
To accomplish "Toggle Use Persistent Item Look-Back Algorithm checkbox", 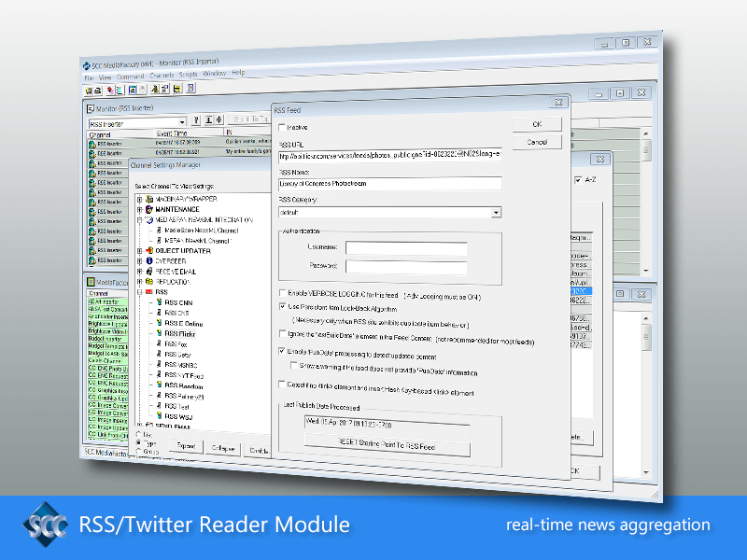I will pos(283,306).
